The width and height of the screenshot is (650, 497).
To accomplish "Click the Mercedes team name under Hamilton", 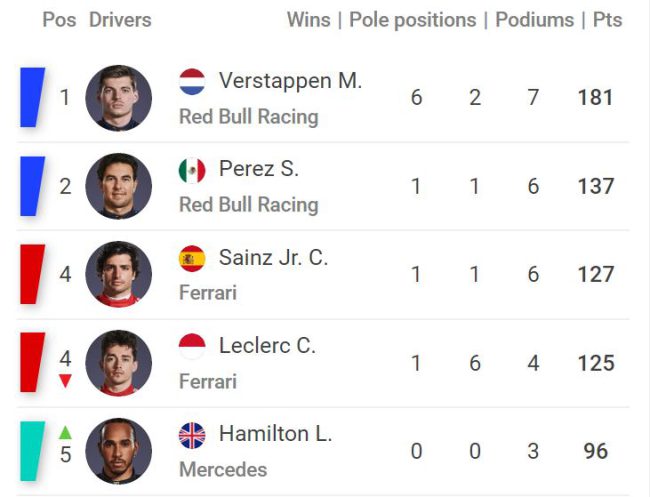I will (x=223, y=470).
